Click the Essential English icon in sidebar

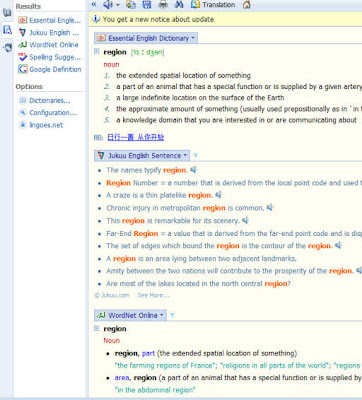pyautogui.click(x=23, y=20)
